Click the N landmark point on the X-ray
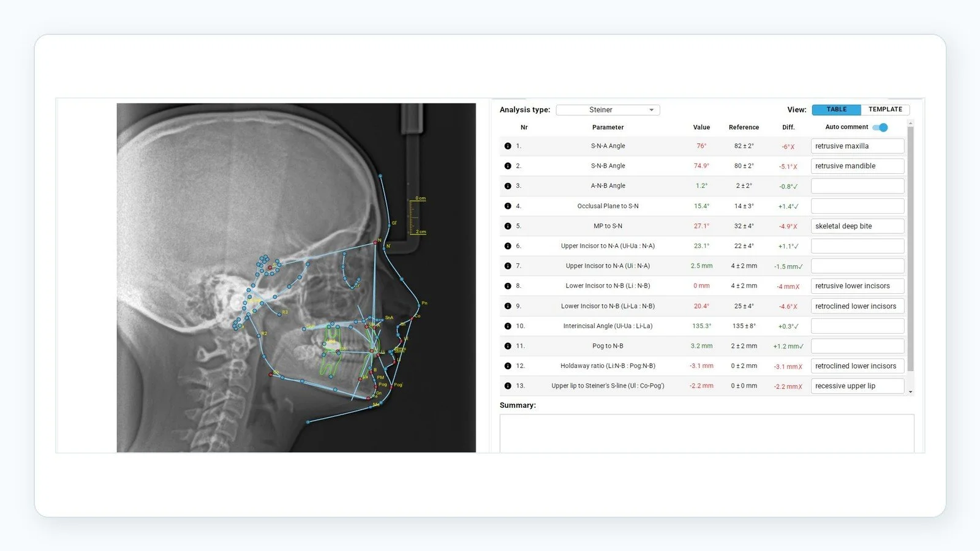This screenshot has height=551, width=980. coord(375,243)
